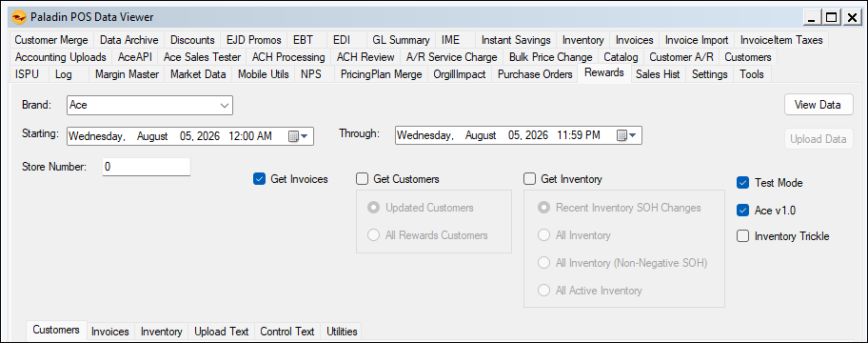Open the Utilities sub-tab
Image resolution: width=868 pixels, height=343 pixels.
[342, 332]
